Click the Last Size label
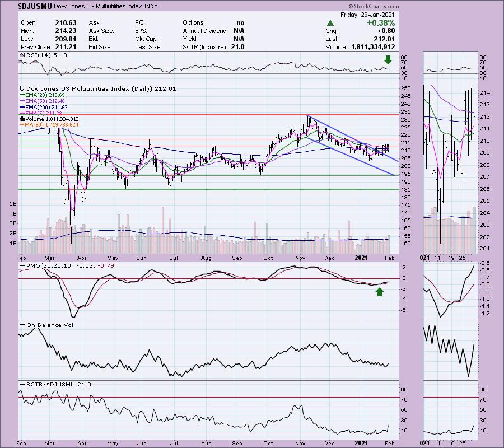The height and width of the screenshot is (448, 504). point(148,47)
